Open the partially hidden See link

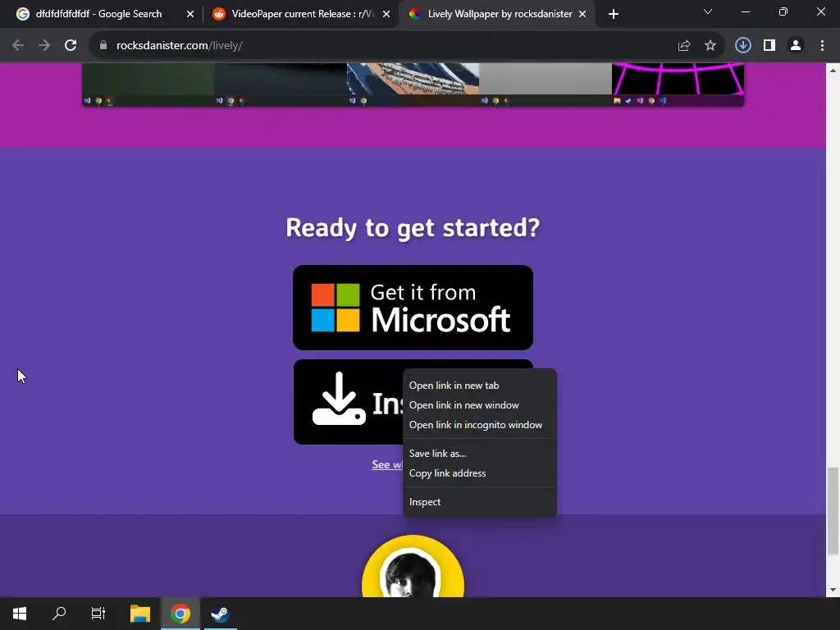click(387, 464)
